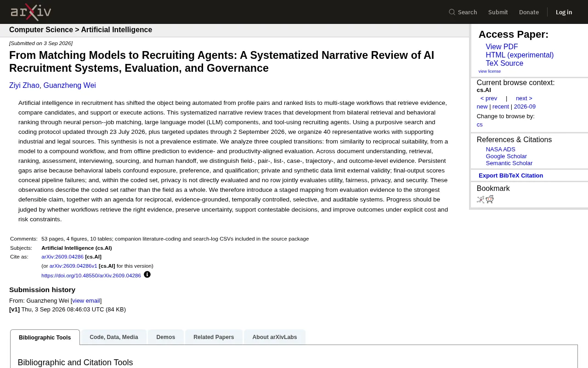The height and width of the screenshot is (368, 588).
Task: Open author Ziyi Zhao's page
Action: coord(24,86)
